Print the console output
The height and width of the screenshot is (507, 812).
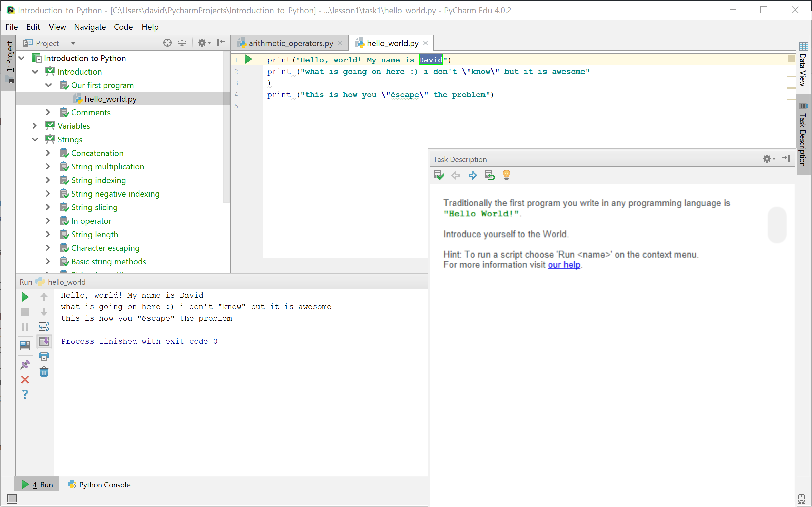[x=44, y=357]
